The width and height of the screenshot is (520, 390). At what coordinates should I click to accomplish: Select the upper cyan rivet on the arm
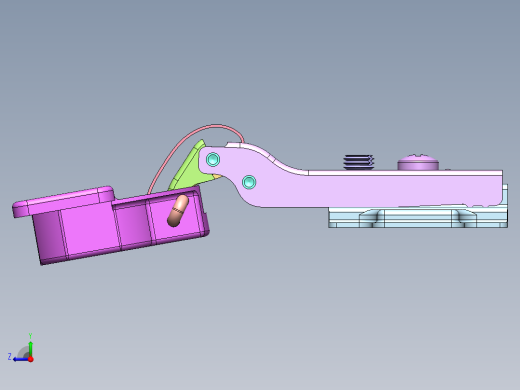pyautogui.click(x=213, y=159)
